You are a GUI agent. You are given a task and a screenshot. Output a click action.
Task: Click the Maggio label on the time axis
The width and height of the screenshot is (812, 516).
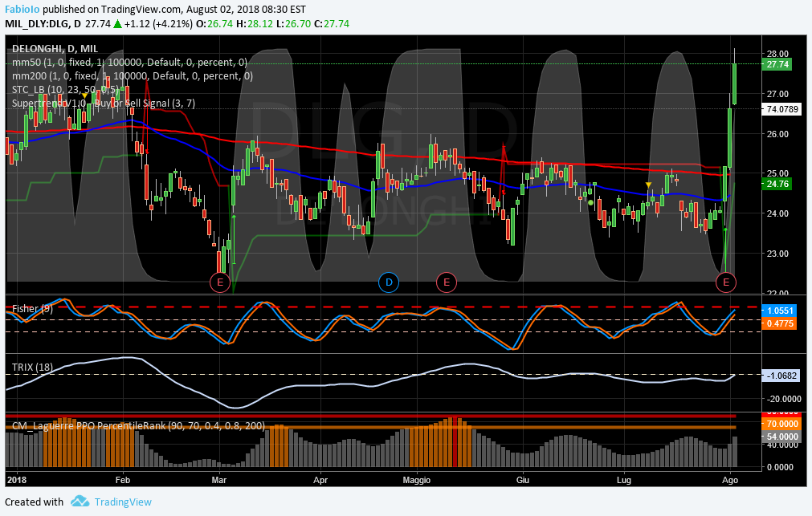click(417, 480)
